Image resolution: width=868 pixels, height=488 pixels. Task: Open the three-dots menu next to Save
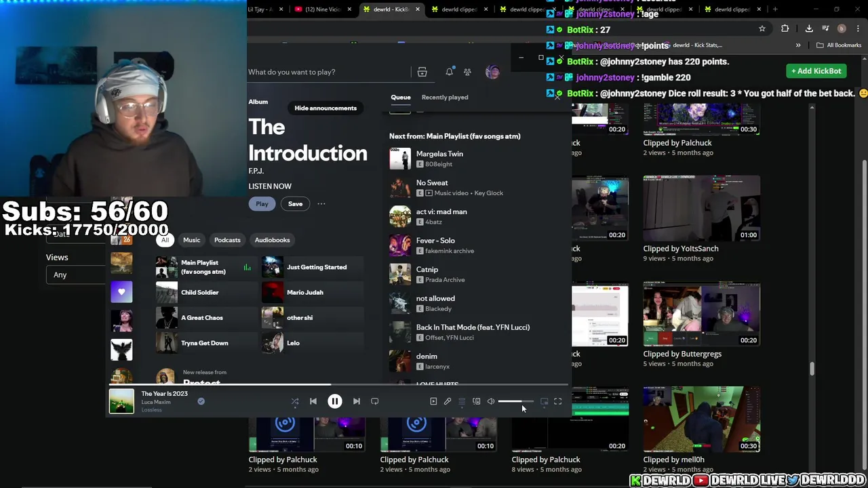coord(321,204)
